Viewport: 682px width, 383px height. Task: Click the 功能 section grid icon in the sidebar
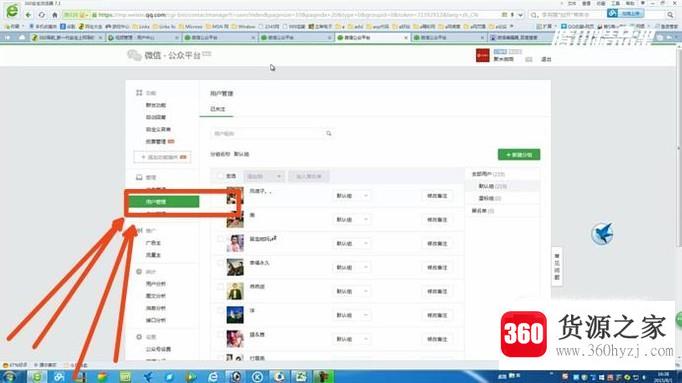(139, 93)
